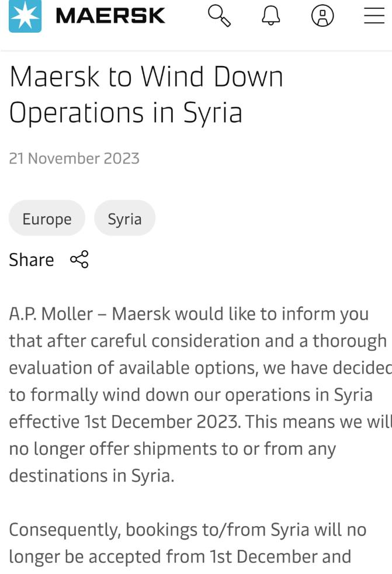Click the Maersk blue star logo
The width and height of the screenshot is (392, 574).
point(25,16)
